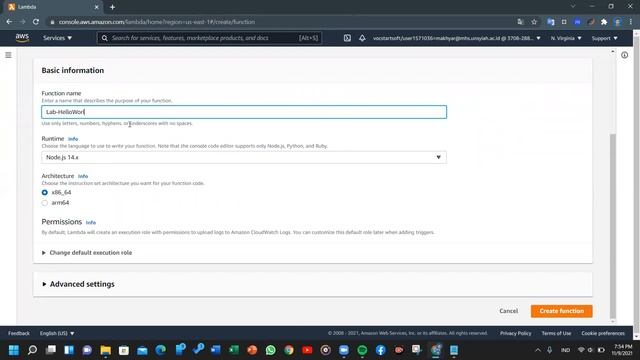Open the Permissions Info link
Image resolution: width=640 pixels, height=360 pixels.
pos(91,222)
